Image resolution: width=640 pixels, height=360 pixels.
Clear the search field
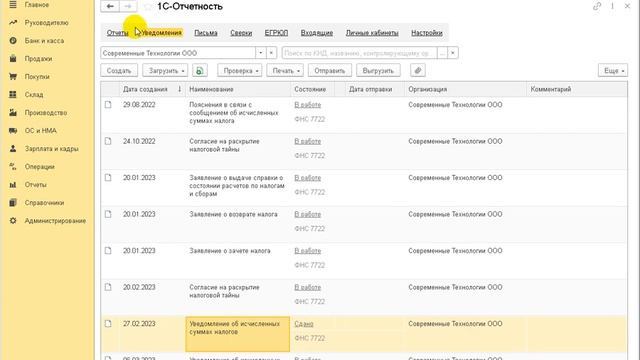click(453, 53)
